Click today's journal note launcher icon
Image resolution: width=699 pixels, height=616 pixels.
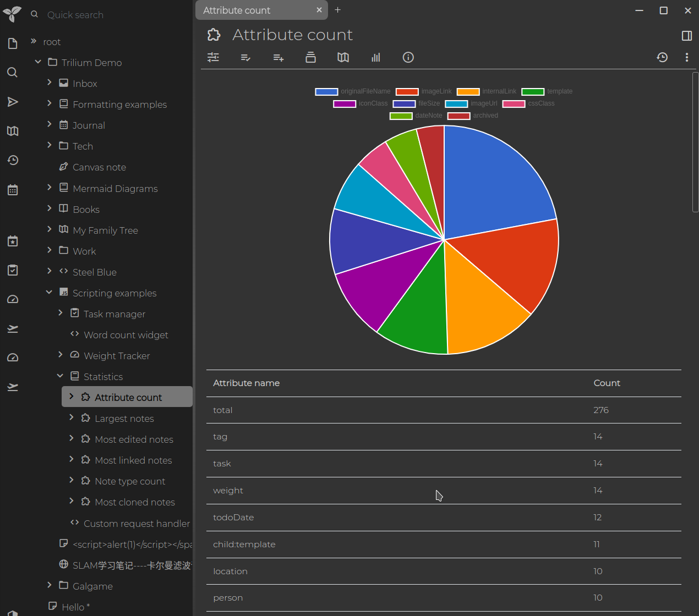pyautogui.click(x=13, y=241)
